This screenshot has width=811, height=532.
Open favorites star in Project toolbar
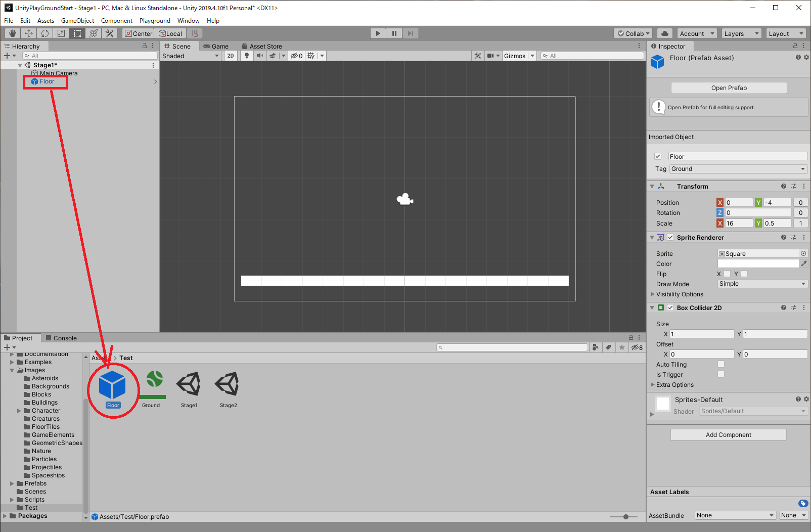(622, 347)
